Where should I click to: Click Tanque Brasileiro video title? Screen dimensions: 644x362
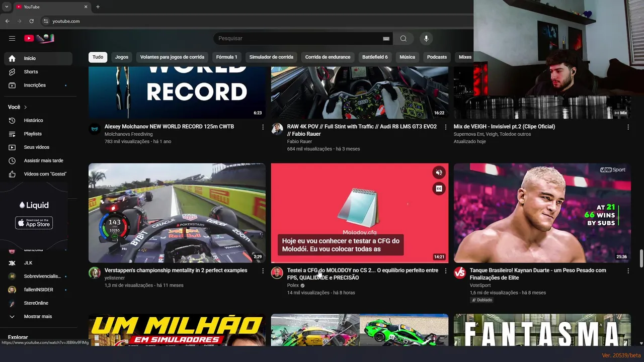coord(538,274)
